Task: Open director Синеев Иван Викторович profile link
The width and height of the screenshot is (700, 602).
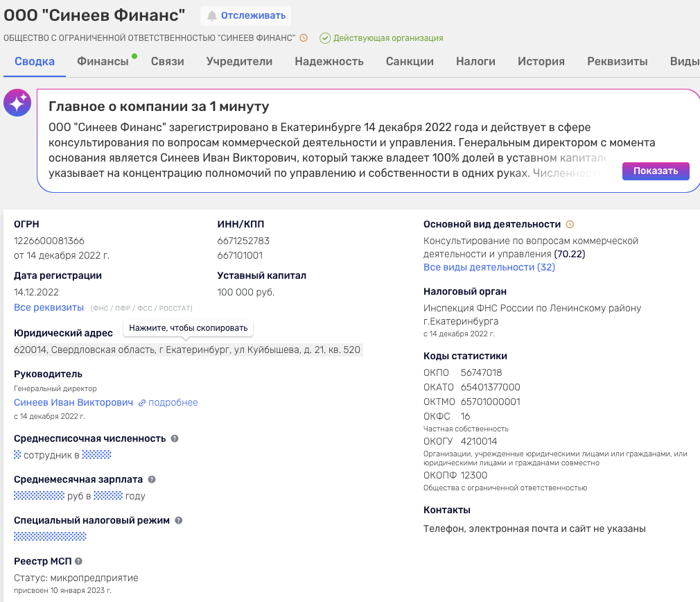Action: (73, 402)
